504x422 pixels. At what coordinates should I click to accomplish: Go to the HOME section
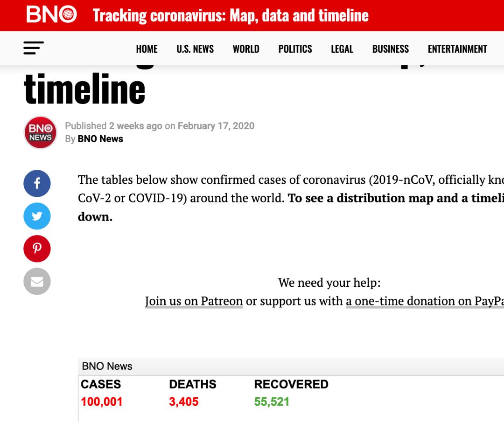click(x=147, y=49)
